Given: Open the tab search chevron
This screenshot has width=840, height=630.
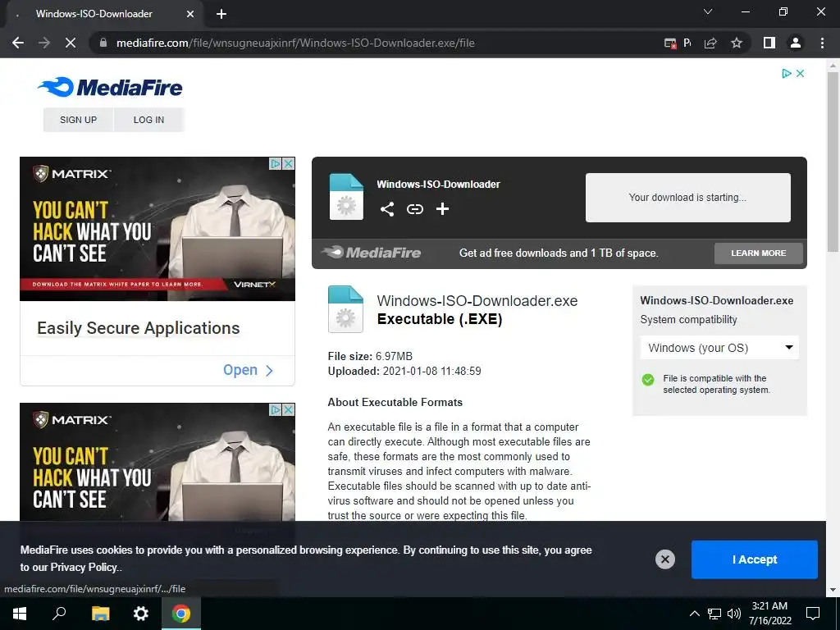Looking at the screenshot, I should tap(708, 11).
